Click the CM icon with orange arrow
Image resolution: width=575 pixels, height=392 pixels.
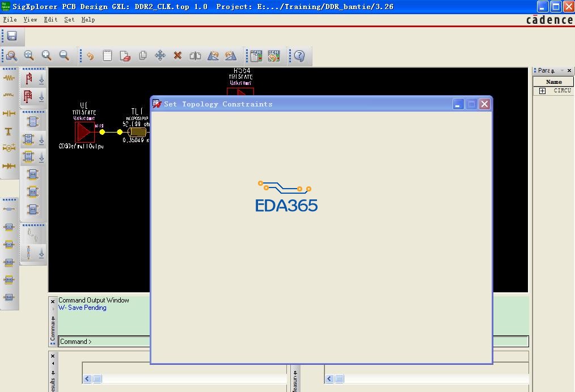coord(274,56)
